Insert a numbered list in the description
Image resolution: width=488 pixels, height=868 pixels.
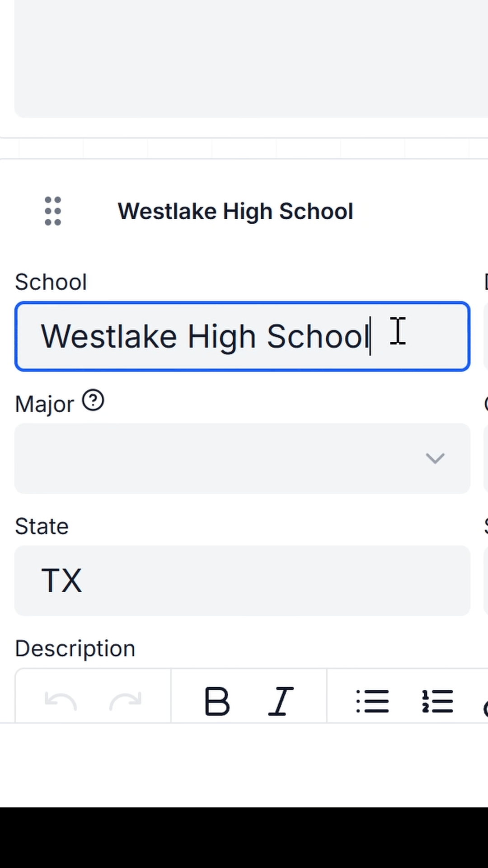[437, 701]
